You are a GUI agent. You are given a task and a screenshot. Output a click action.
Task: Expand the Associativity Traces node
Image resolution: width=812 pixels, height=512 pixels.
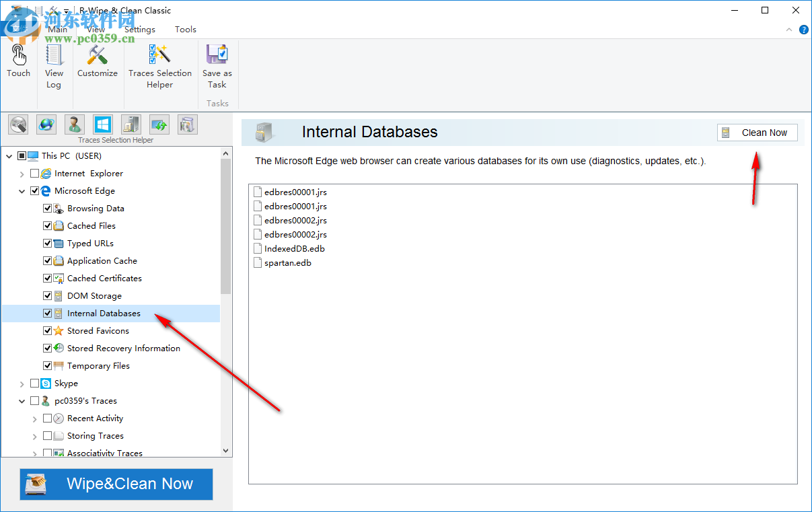[x=35, y=453]
